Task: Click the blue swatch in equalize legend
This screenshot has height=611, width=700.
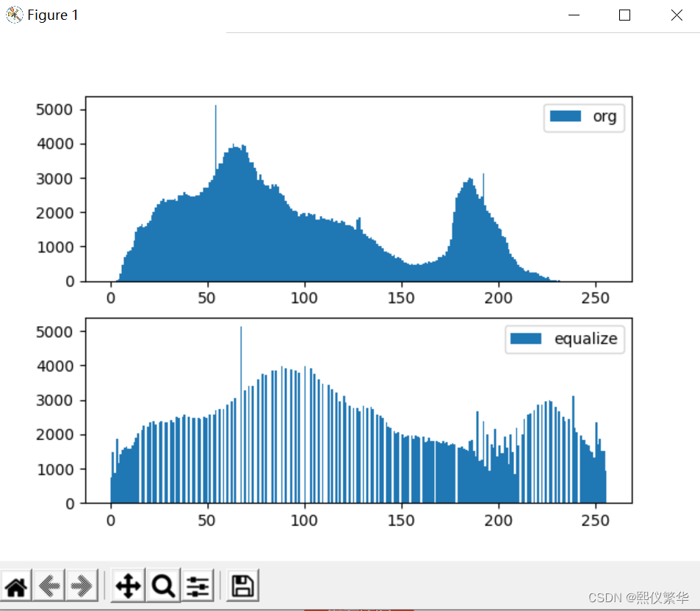Action: [526, 339]
